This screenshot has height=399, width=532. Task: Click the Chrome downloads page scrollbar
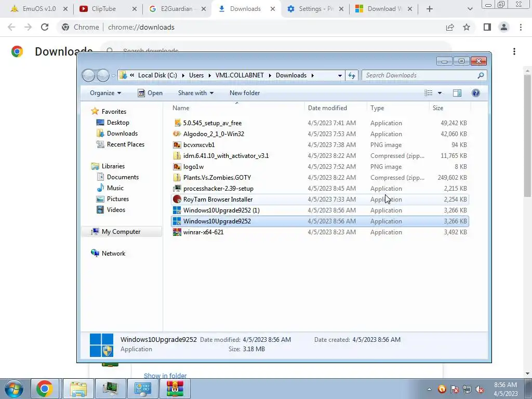(527, 136)
